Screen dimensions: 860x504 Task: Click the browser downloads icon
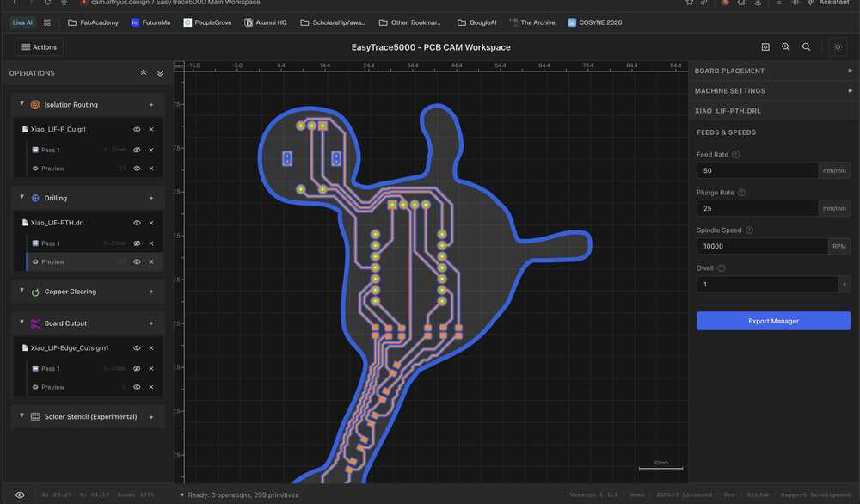[758, 3]
